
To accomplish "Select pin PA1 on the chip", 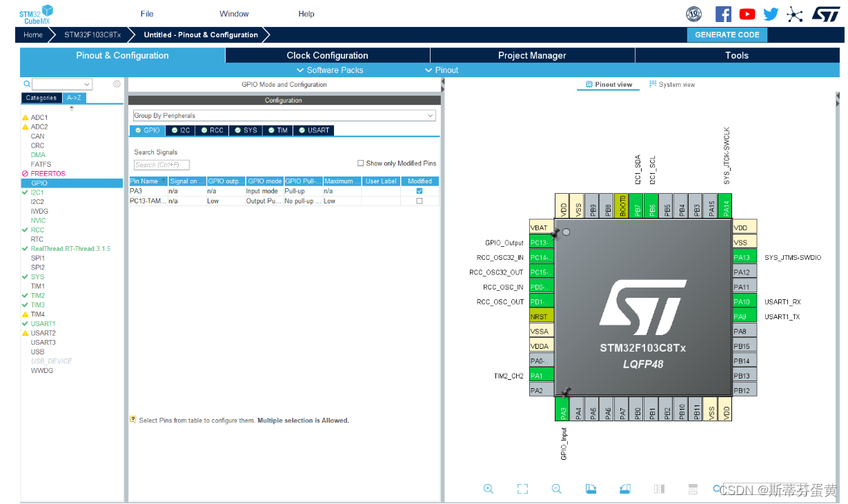I will pyautogui.click(x=542, y=376).
